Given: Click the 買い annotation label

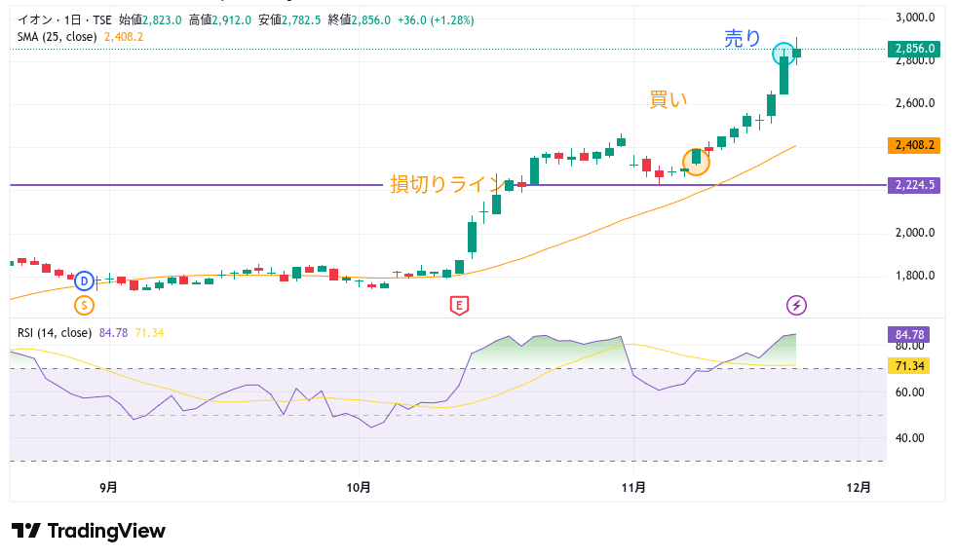Looking at the screenshot, I should (668, 99).
